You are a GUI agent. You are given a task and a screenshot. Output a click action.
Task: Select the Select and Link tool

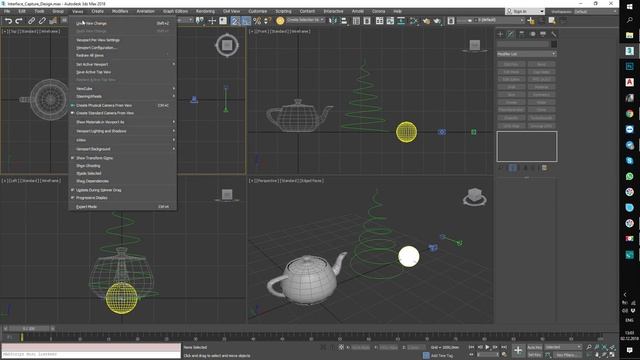[31, 20]
